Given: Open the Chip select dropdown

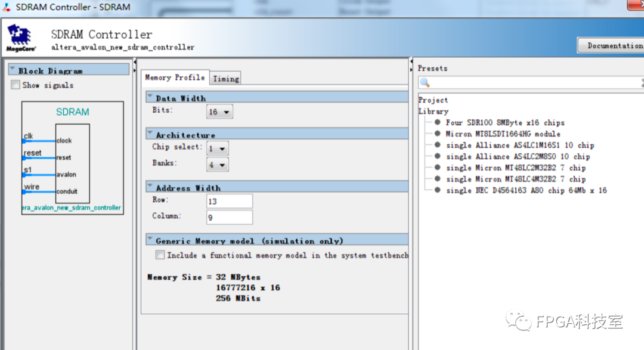Looking at the screenshot, I should 217,148.
